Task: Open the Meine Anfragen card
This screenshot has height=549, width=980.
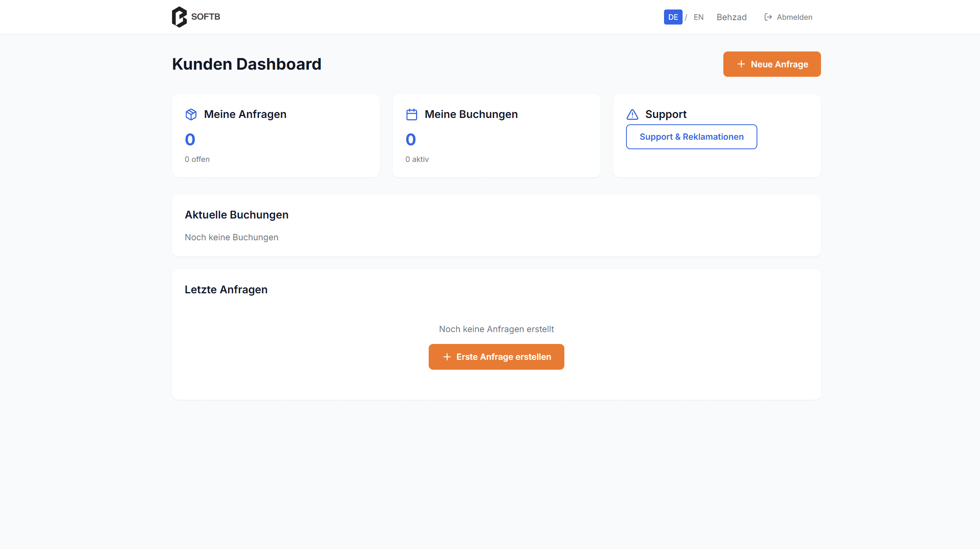Action: (276, 136)
